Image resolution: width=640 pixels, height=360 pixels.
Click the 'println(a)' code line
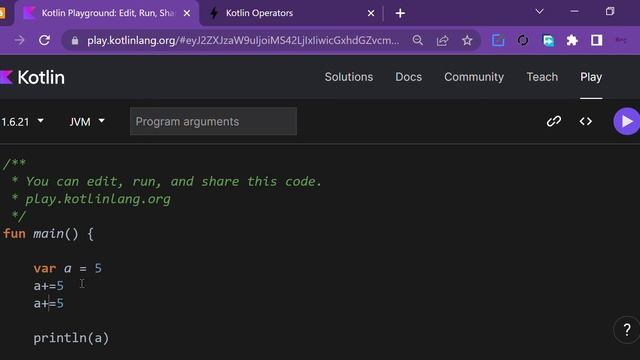pyautogui.click(x=71, y=338)
